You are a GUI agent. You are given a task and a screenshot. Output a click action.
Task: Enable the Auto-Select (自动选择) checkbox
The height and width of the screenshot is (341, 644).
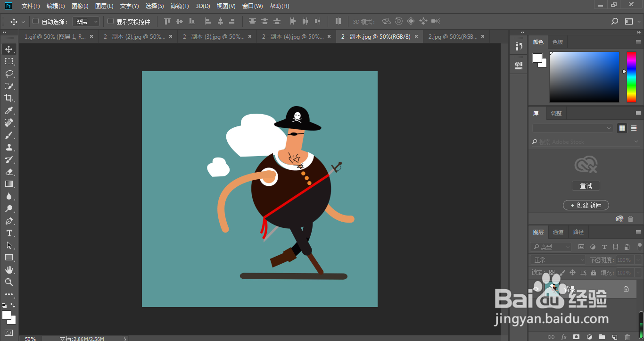point(35,21)
